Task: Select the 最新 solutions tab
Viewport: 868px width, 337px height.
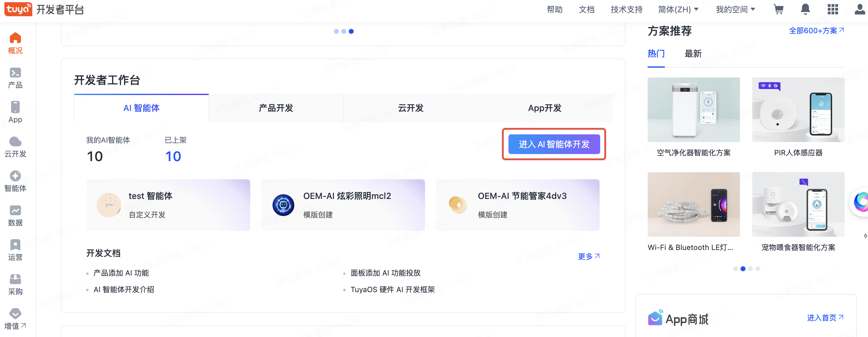Action: [693, 54]
